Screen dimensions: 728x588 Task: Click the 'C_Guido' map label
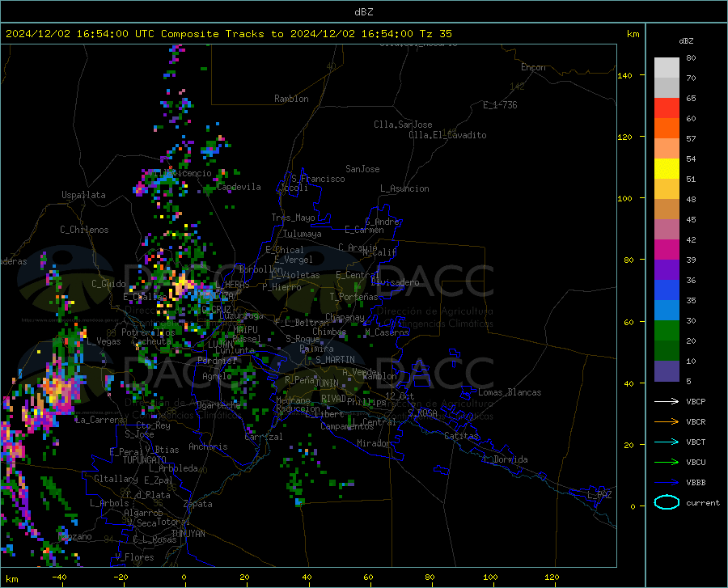pos(108,284)
